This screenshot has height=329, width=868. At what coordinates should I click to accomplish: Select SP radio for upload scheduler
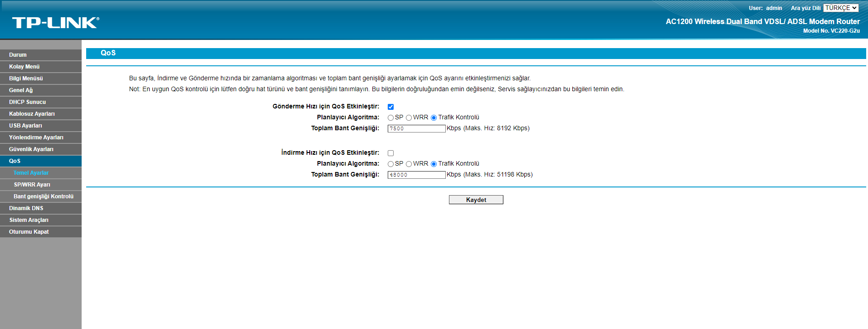[390, 118]
